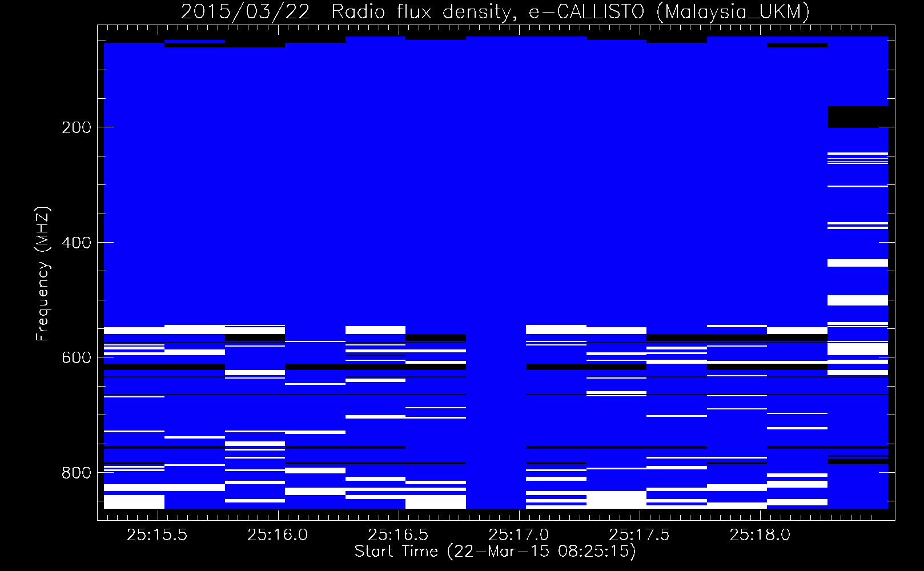The width and height of the screenshot is (924, 571).
Task: Click the 'Start Time (22-Mar-15 08:25:15)' label
Action: 495,551
